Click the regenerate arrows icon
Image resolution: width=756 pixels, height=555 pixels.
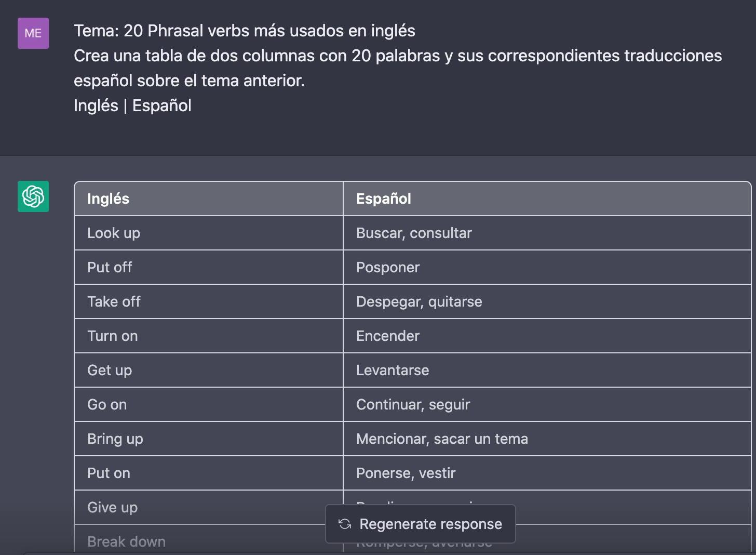(345, 524)
